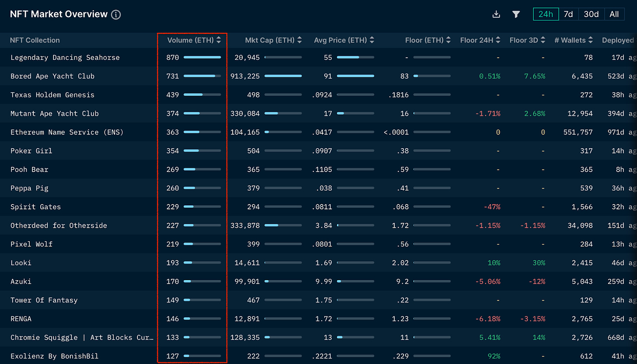Click the 92% floor change for Exolienz

point(494,356)
